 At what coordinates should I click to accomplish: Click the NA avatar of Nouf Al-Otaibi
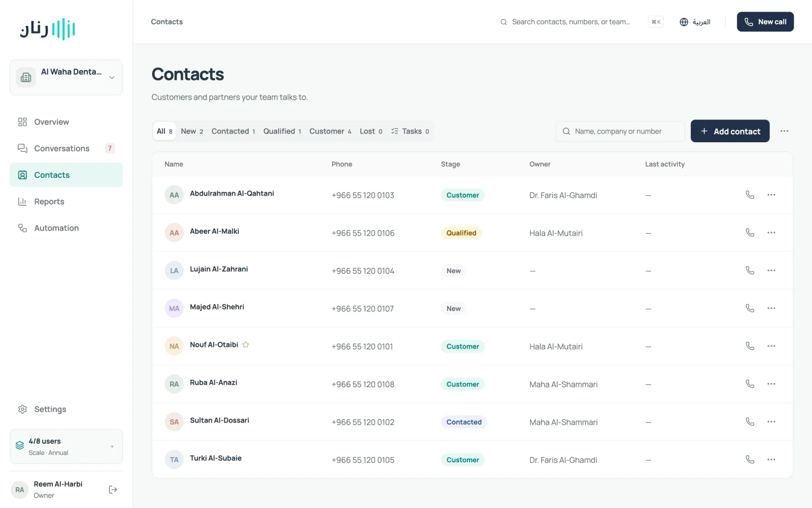[174, 346]
